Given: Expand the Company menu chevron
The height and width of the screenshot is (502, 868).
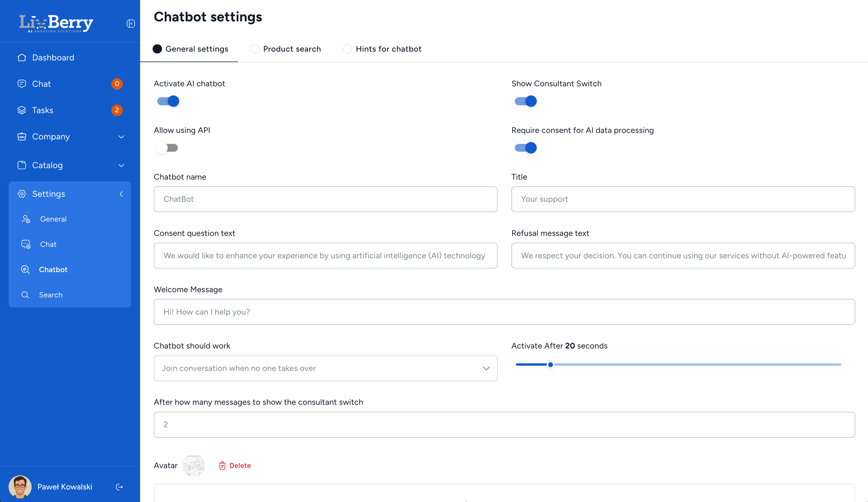Looking at the screenshot, I should click(121, 137).
